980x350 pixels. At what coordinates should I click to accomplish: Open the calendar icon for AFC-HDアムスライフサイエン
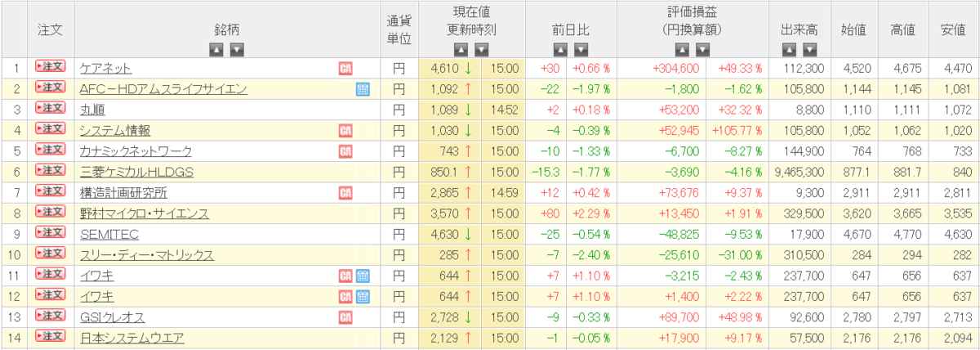(363, 89)
